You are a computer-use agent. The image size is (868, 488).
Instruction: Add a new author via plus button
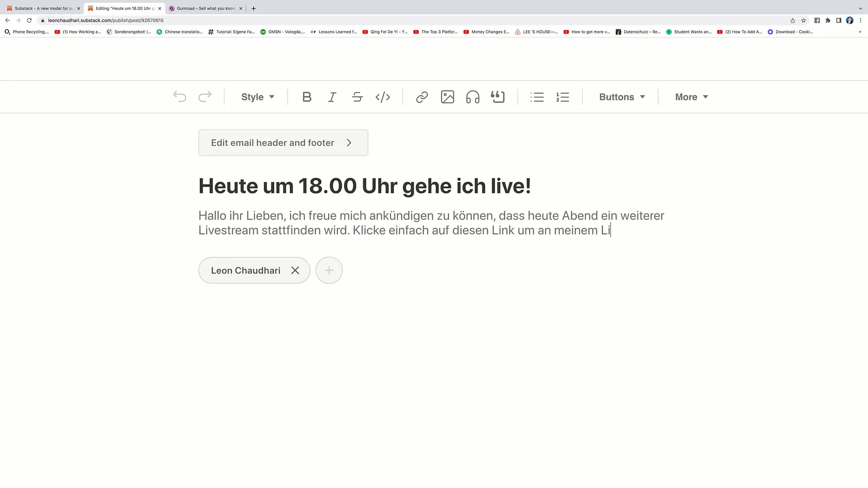click(329, 270)
